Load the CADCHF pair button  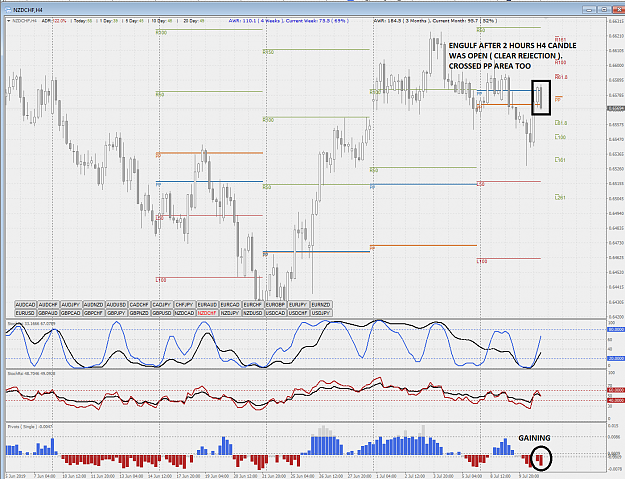139,304
